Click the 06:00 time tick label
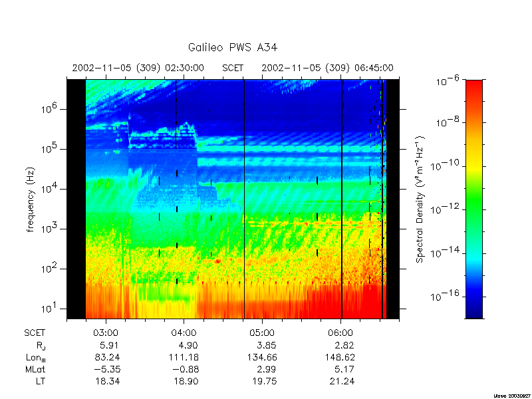Viewport: 532px width, 399px height. [340, 333]
